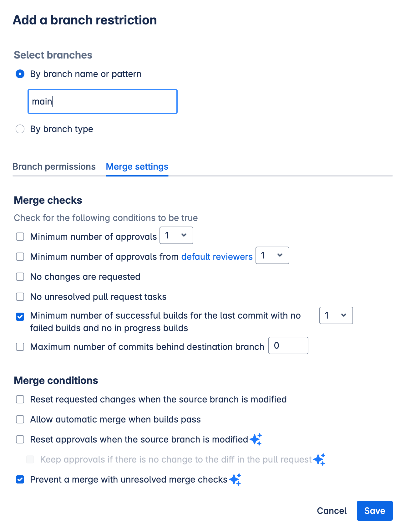The image size is (400, 532).
Task: Check No changes are requested
Action: pyautogui.click(x=20, y=277)
